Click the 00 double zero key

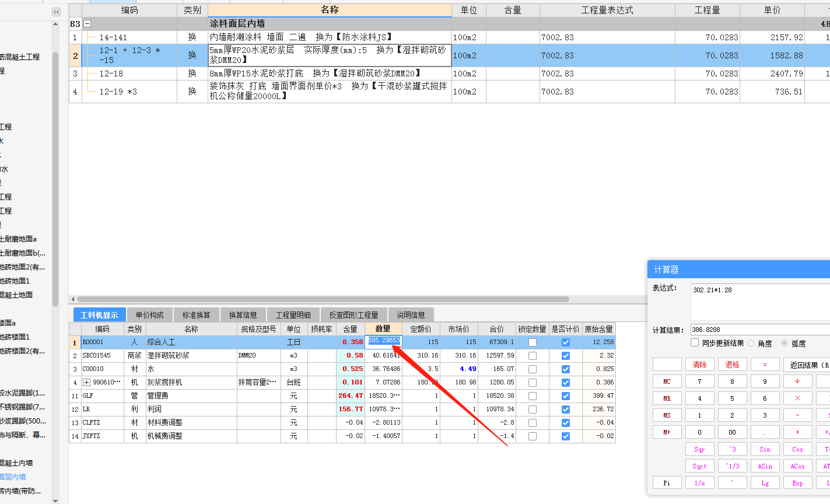point(733,432)
